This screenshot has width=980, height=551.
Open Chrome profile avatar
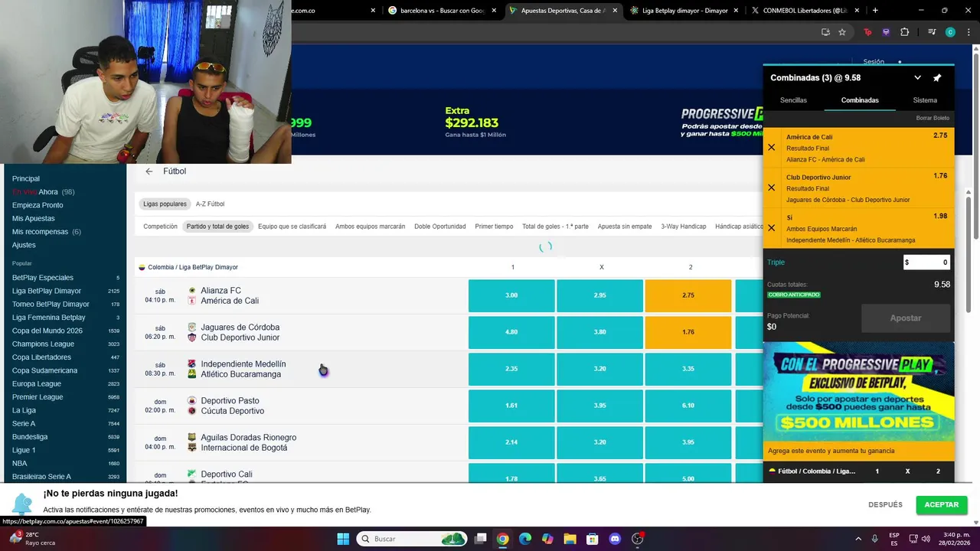tap(950, 32)
